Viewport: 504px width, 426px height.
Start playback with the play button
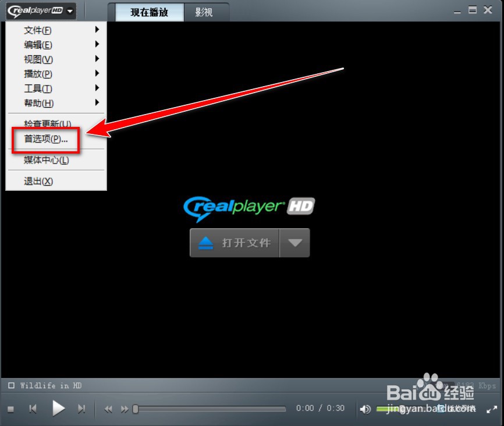pos(59,409)
